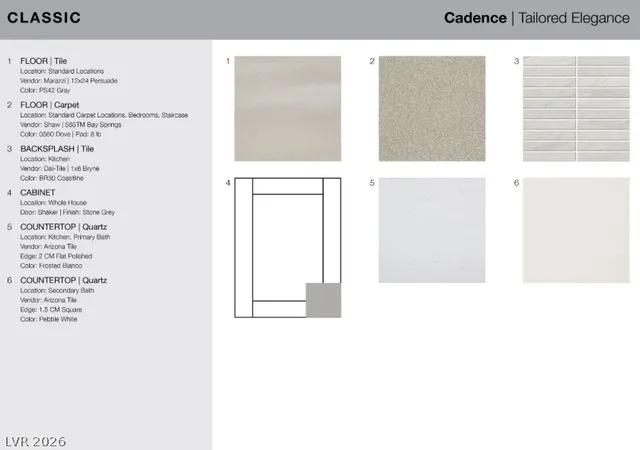
Task: Select the BACKSPLASH | Tile heading
Action: click(x=57, y=149)
